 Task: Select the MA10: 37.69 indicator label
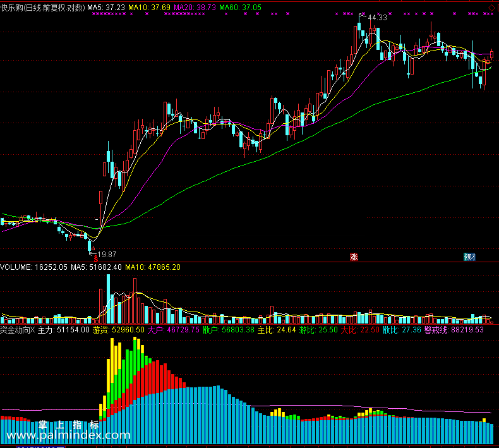pyautogui.click(x=149, y=8)
